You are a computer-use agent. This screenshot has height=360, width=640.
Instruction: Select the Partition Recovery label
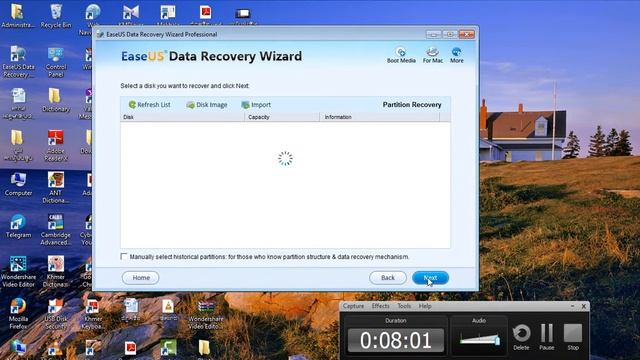click(412, 105)
